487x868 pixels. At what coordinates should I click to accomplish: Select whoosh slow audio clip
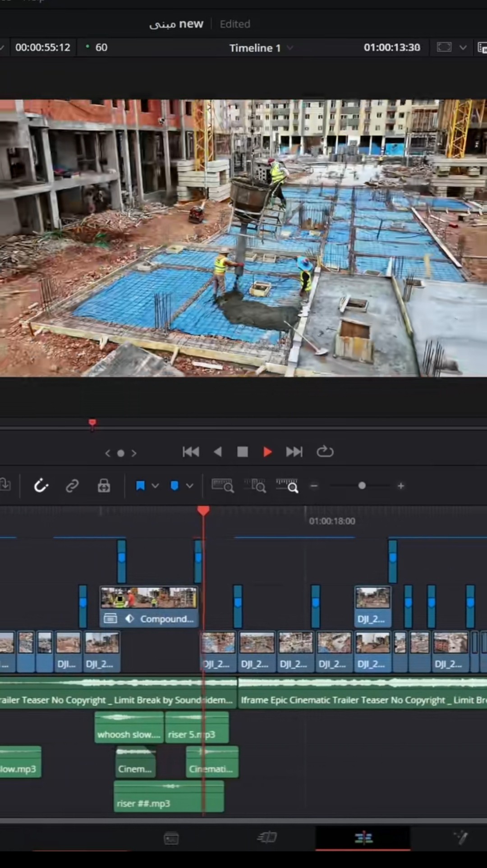(x=129, y=727)
